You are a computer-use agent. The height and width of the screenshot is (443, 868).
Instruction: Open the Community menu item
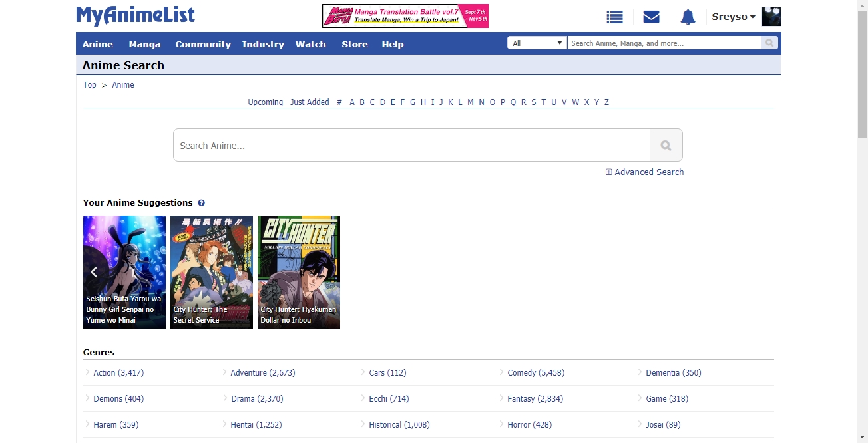pyautogui.click(x=203, y=45)
